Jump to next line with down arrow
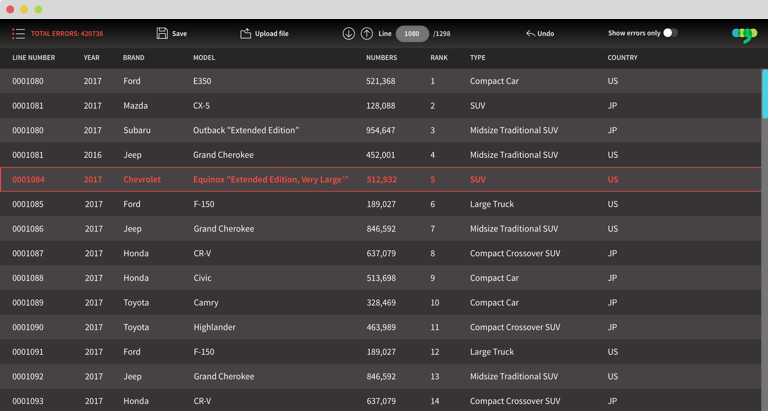The height and width of the screenshot is (411, 768). pyautogui.click(x=349, y=33)
